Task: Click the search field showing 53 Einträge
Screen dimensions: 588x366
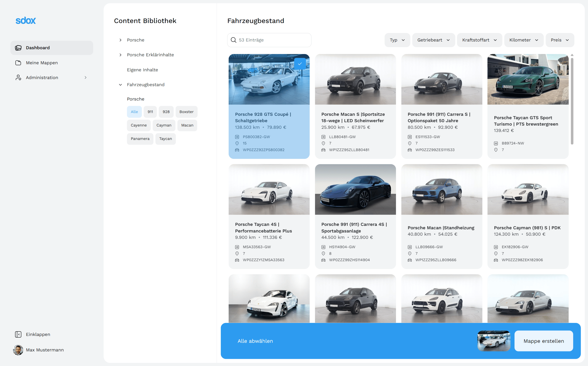Action: (x=269, y=40)
